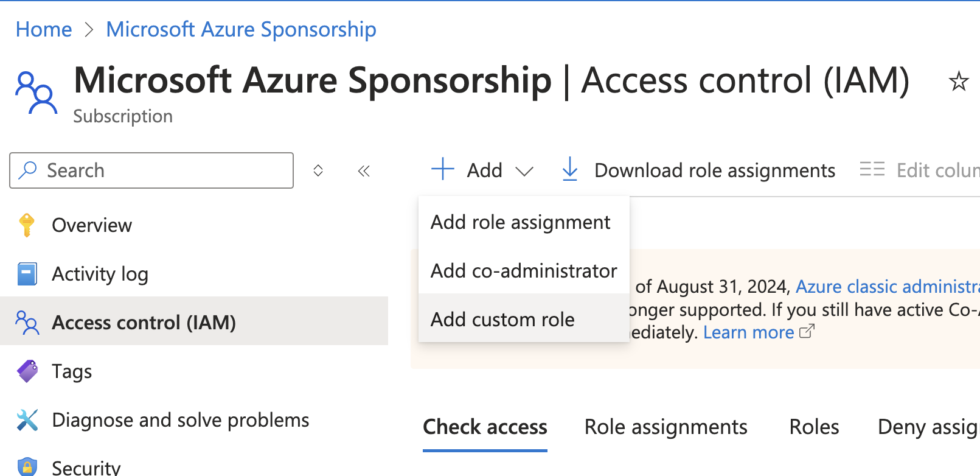Toggle the expand/collapse menu arrows

click(318, 171)
